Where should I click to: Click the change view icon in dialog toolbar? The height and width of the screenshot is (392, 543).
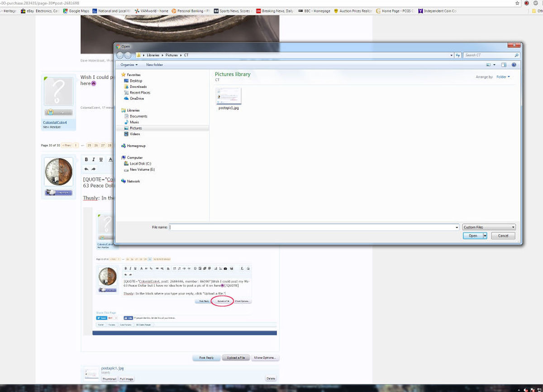tap(488, 65)
